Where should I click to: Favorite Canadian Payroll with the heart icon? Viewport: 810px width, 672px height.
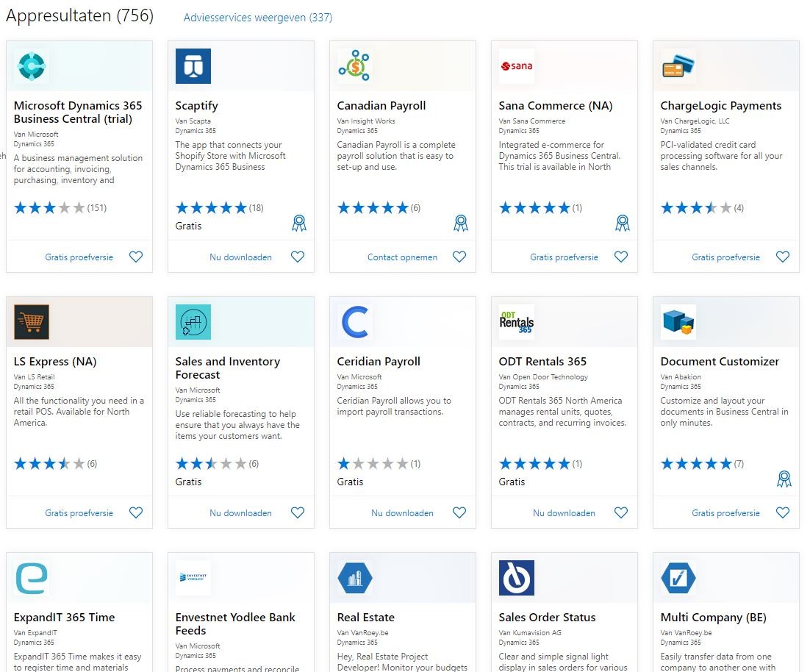click(459, 257)
